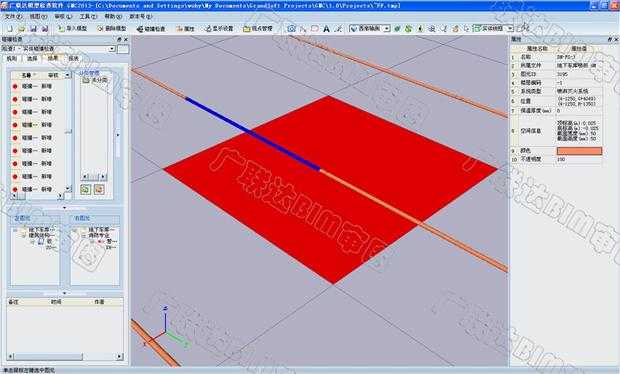
Task: Click the left green icon under group panel
Action: (x=86, y=189)
